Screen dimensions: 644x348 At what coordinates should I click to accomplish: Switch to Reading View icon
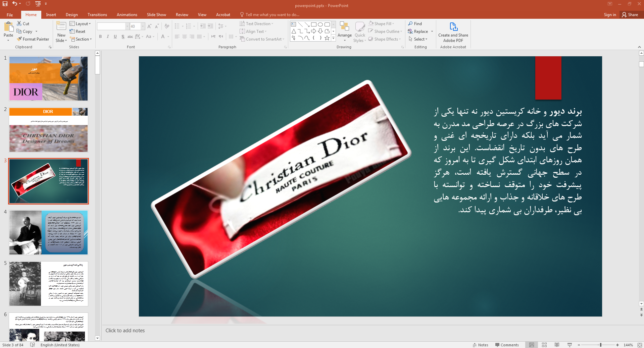[557, 345]
